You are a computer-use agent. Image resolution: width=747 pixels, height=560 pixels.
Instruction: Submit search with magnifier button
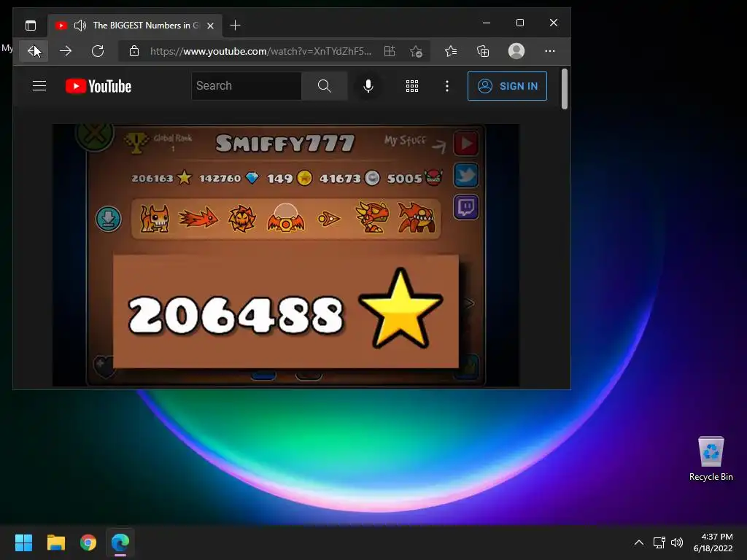(325, 86)
